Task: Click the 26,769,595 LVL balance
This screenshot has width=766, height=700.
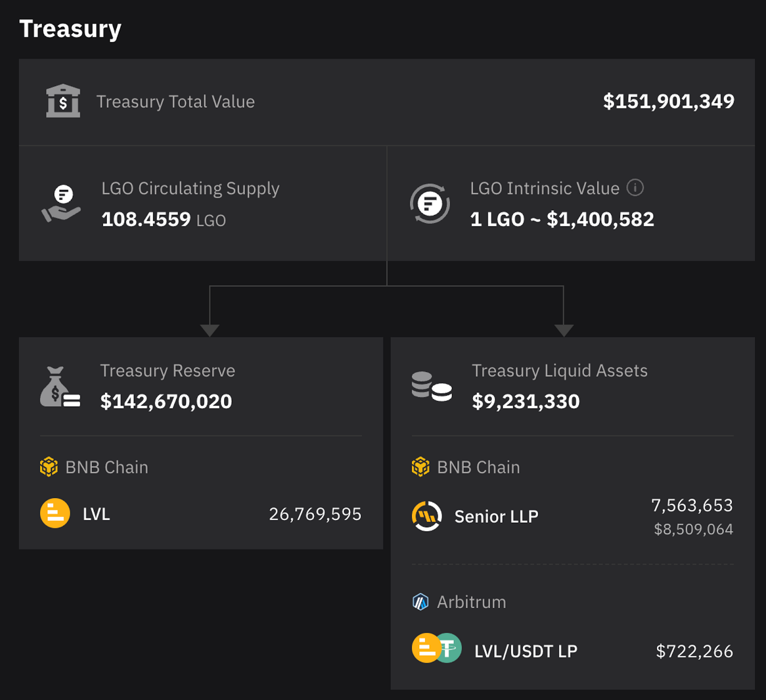Action: 315,514
